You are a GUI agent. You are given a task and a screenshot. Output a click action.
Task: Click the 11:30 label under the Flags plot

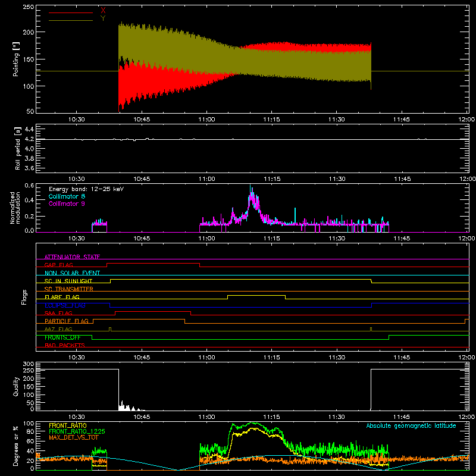point(337,358)
